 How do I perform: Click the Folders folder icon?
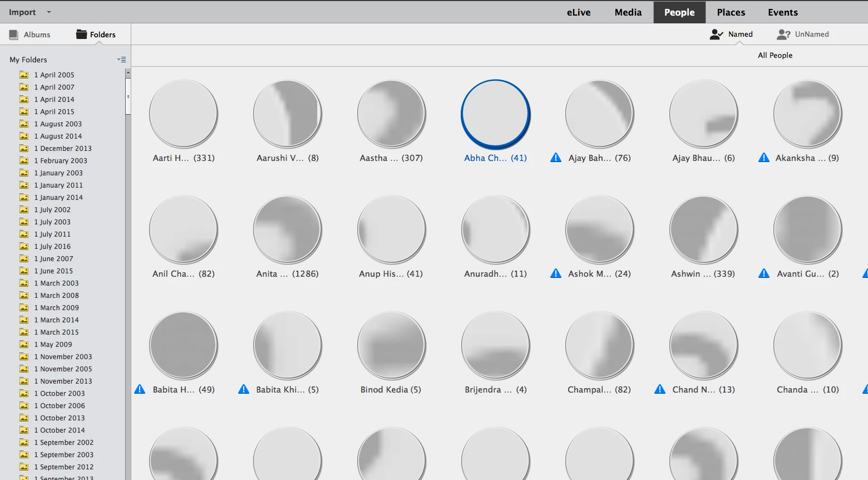click(x=81, y=34)
